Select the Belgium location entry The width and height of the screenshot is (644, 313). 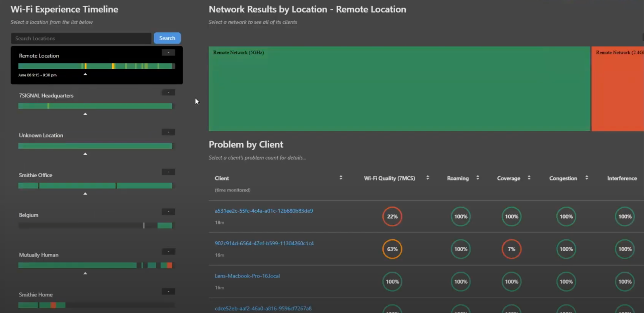pyautogui.click(x=29, y=215)
